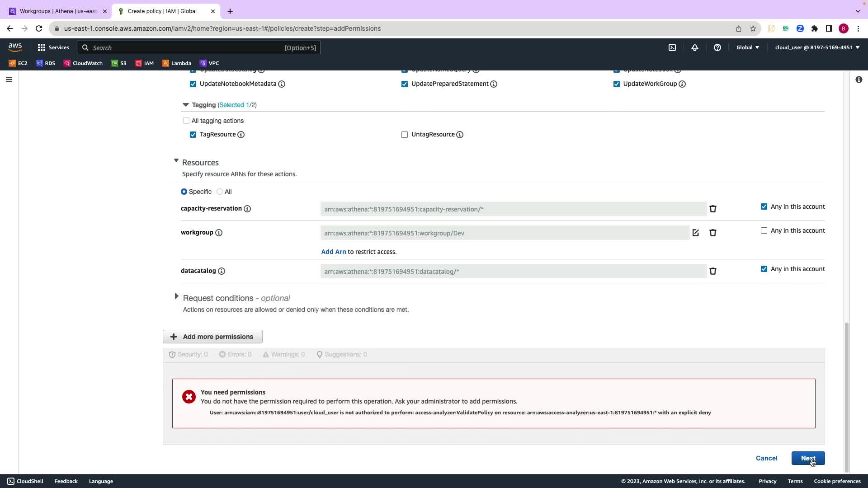
Task: Open the AWS support help menu
Action: pos(717,47)
